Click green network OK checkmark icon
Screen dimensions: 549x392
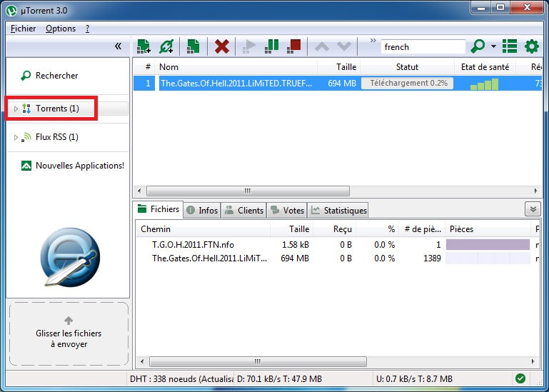[520, 378]
